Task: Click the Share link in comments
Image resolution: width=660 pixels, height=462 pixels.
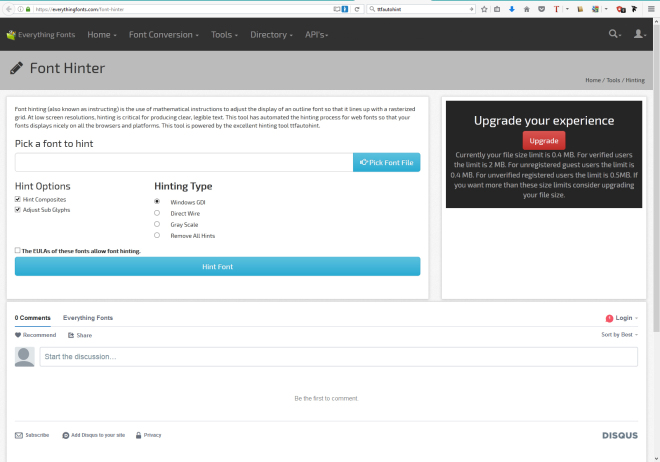Action: (80, 335)
